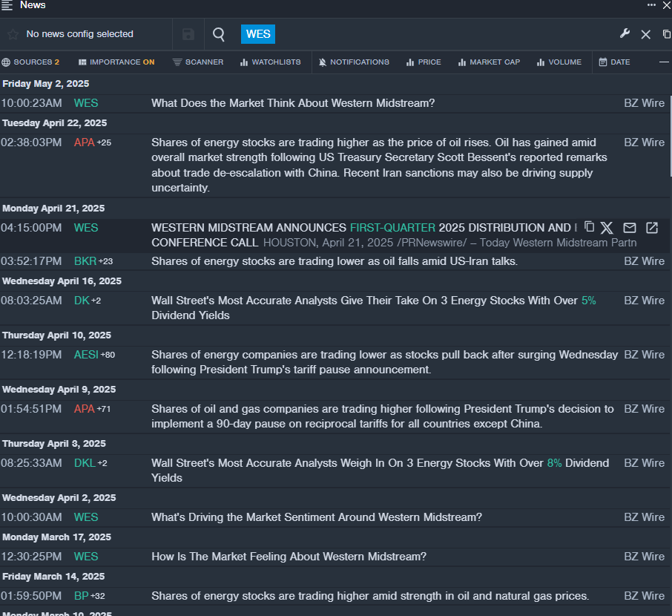Open the Sources filter

30,62
